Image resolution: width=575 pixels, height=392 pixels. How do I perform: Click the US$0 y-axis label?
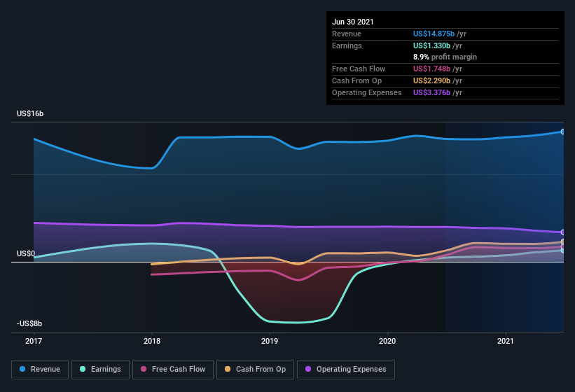click(26, 253)
